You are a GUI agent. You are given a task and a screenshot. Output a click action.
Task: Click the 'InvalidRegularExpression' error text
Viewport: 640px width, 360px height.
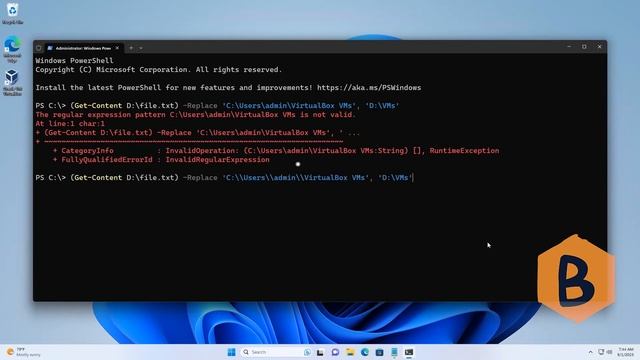pyautogui.click(x=217, y=160)
